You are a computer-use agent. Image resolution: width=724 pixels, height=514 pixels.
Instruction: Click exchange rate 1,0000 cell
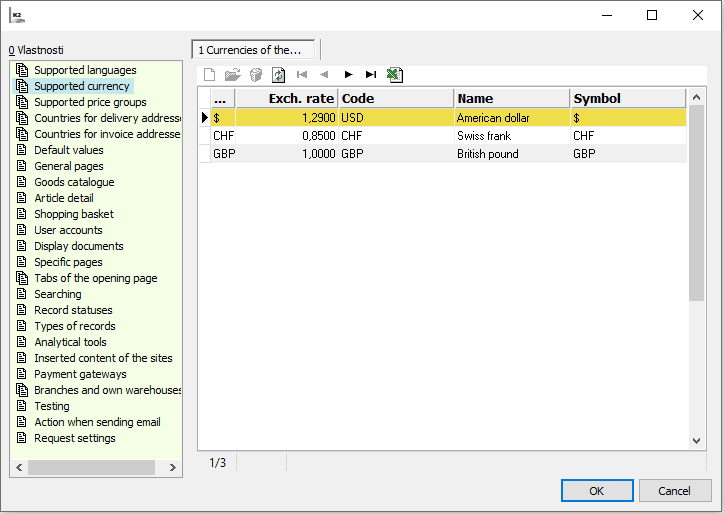click(x=287, y=154)
